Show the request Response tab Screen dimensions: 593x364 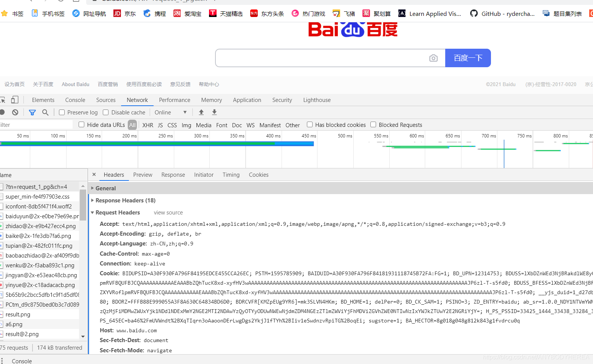click(x=173, y=175)
